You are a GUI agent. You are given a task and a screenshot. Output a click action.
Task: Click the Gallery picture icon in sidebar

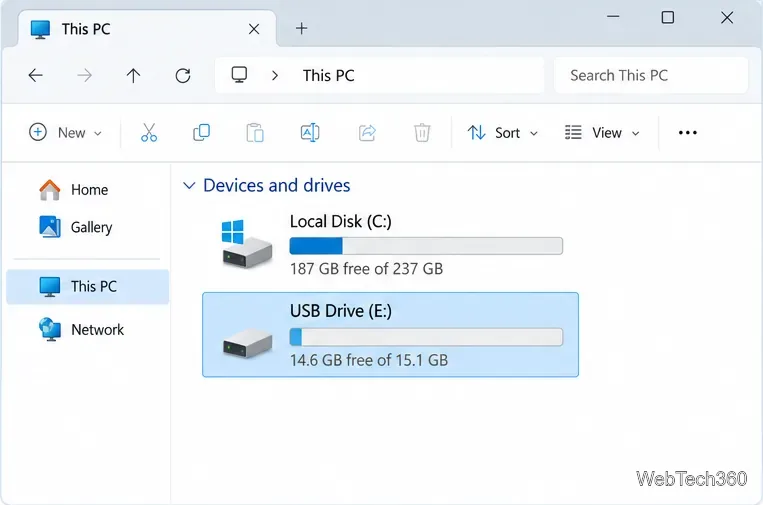point(50,227)
